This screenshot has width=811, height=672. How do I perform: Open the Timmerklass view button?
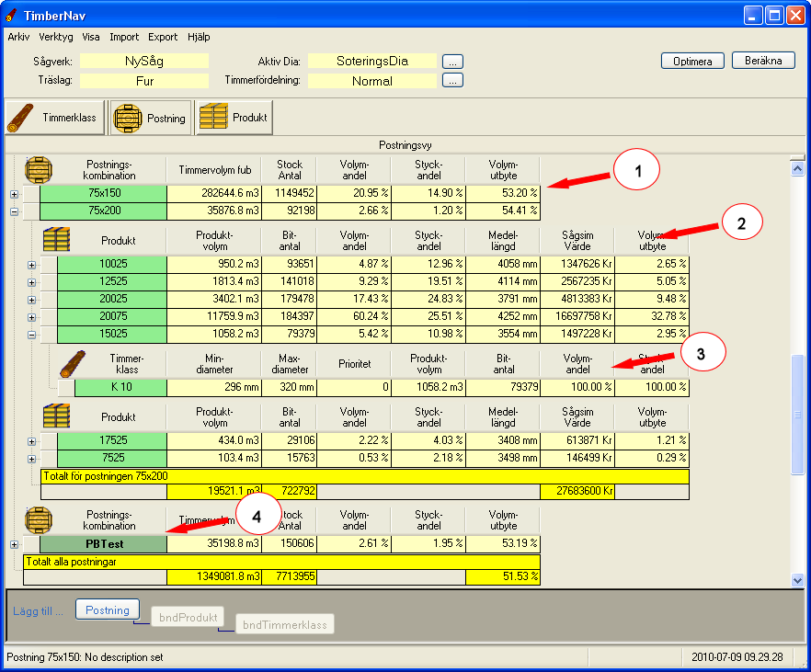coord(55,118)
